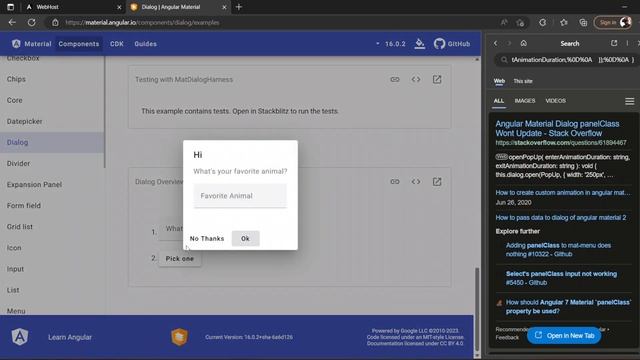Viewport: 640px width, 360px height.
Task: Confirm dialog with the Ok button
Action: click(245, 238)
